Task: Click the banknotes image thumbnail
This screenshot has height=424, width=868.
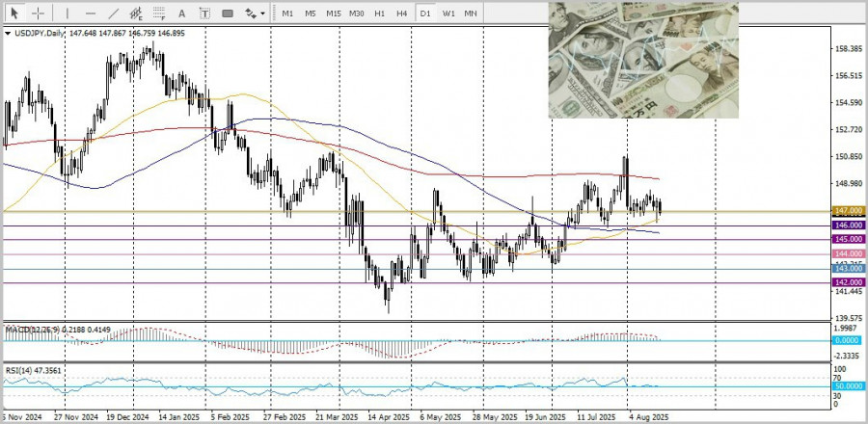Action: [643, 61]
